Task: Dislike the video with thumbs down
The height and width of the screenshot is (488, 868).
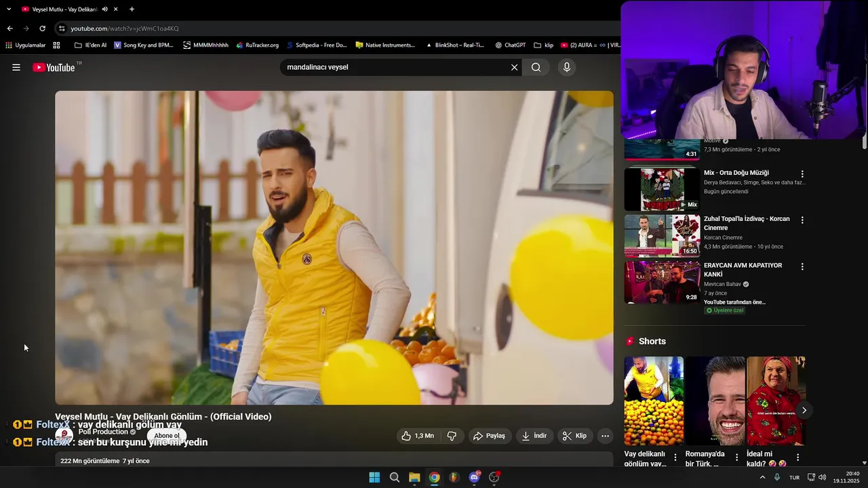Action: (x=452, y=436)
